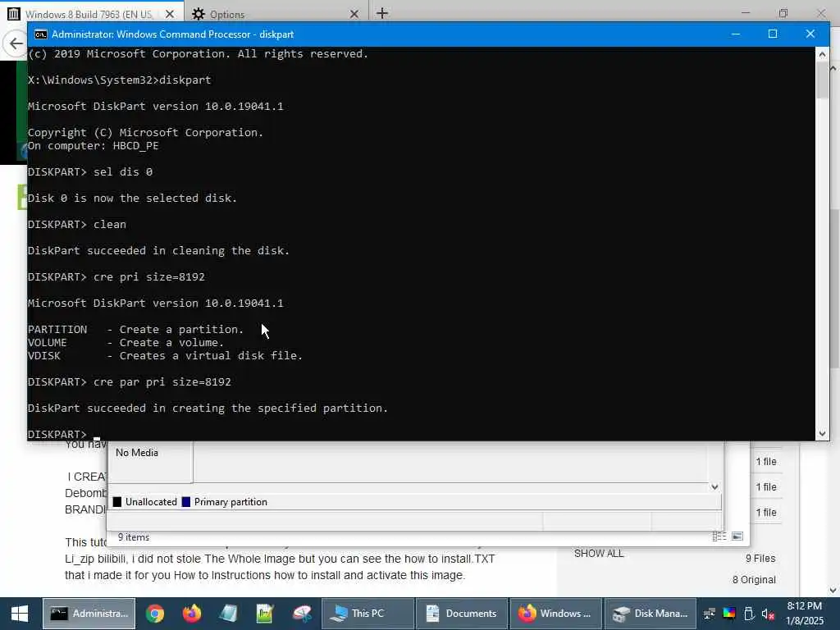
Task: Switch to Firefox 'Windows ...' taskbar window
Action: [556, 614]
